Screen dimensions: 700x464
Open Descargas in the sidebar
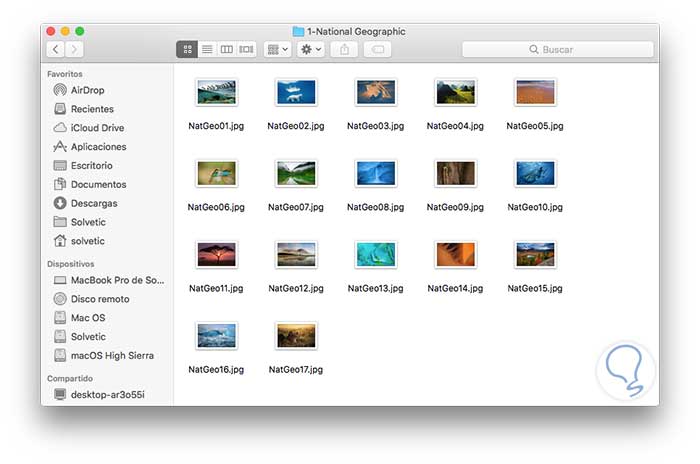point(107,203)
